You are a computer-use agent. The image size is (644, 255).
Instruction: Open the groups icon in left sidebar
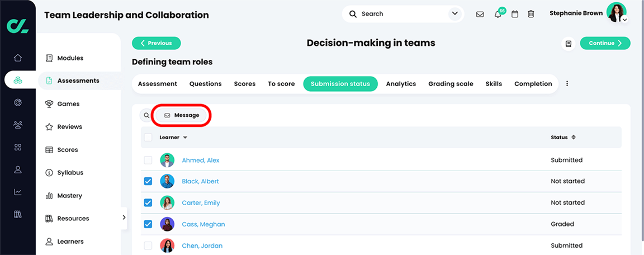click(18, 124)
